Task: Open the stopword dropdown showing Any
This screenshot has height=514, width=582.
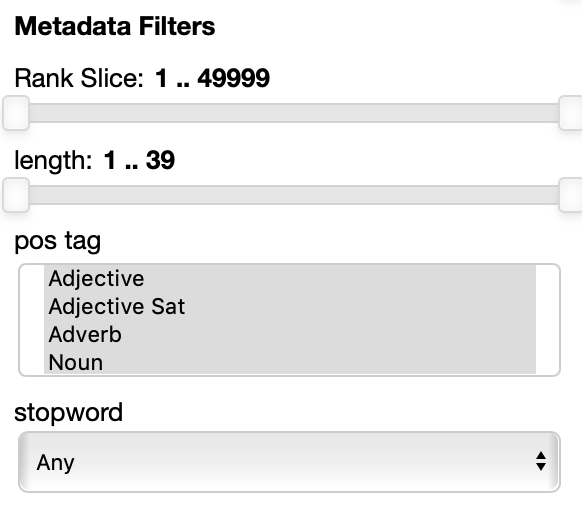Action: coord(289,462)
